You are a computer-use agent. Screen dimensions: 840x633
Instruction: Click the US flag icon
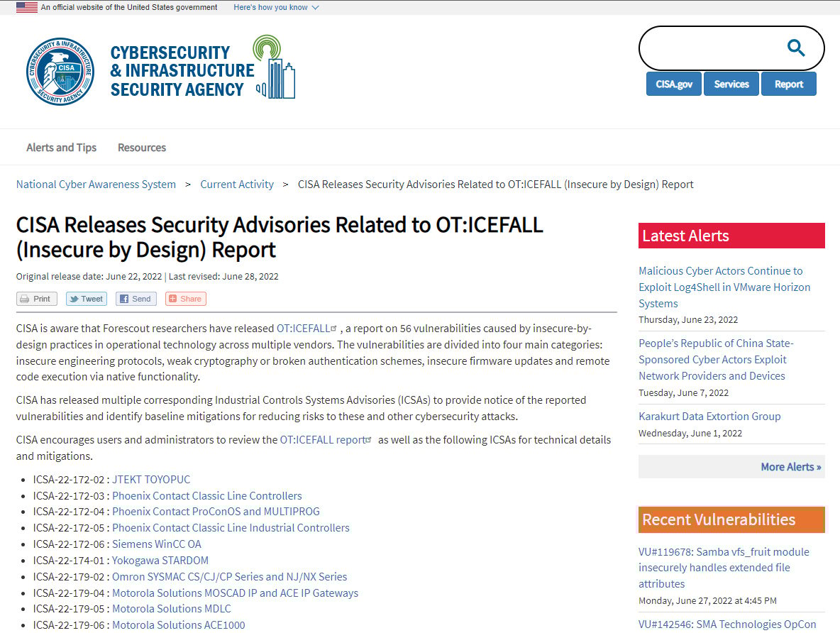point(27,7)
